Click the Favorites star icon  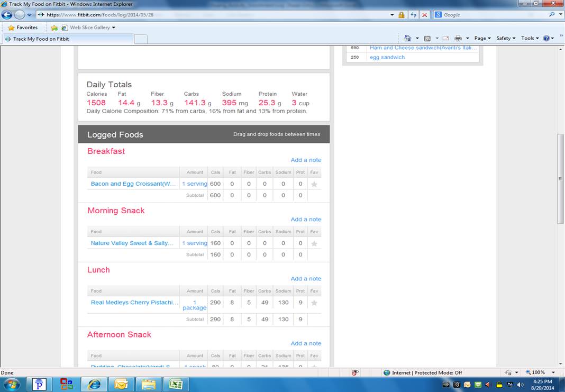pos(11,28)
